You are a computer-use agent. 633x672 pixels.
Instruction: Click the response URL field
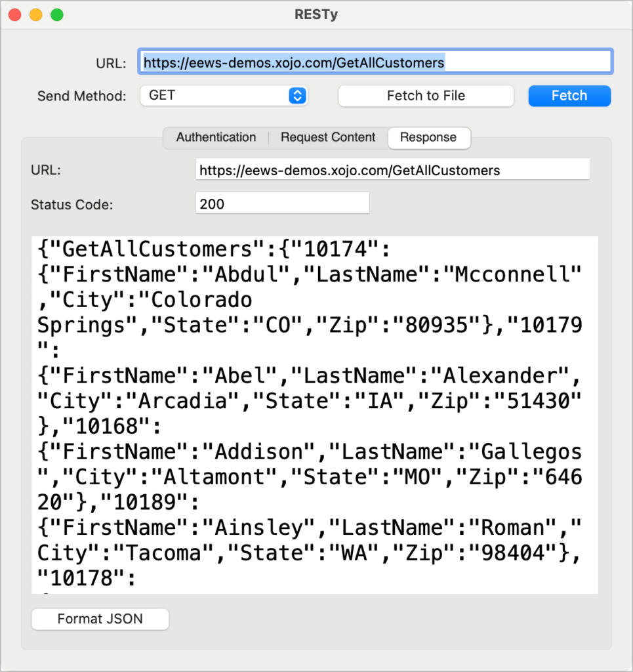point(392,169)
